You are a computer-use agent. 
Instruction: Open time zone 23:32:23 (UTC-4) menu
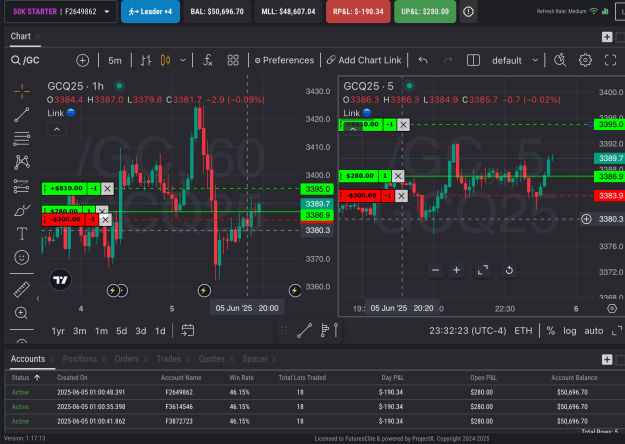[x=468, y=331]
